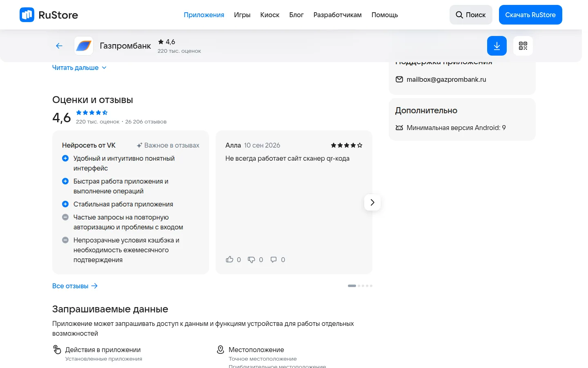
Task: Open the Блог menu item
Action: 296,15
